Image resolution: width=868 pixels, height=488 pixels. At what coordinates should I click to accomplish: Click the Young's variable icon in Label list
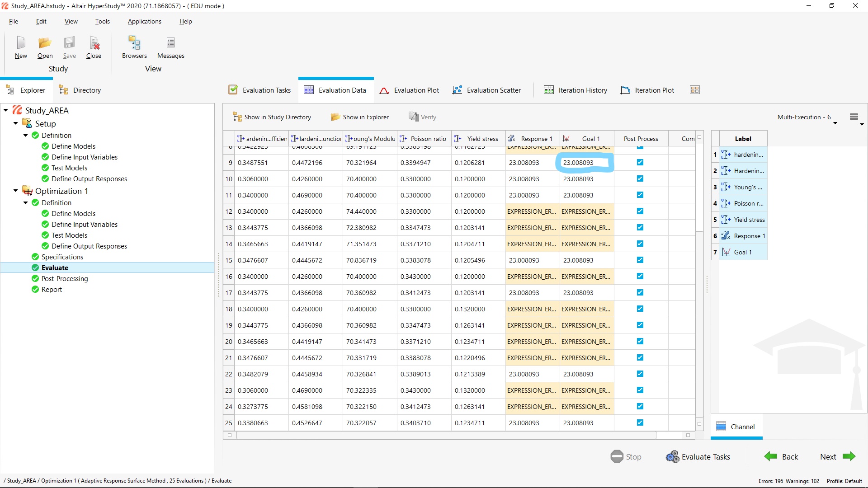(726, 187)
